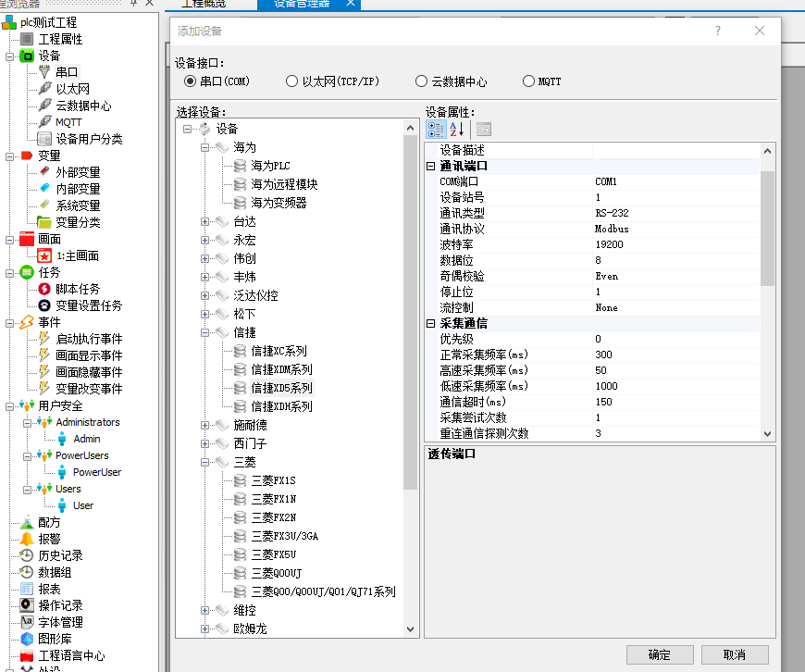Select 信捷XD5系列 in the device tree

pos(282,388)
